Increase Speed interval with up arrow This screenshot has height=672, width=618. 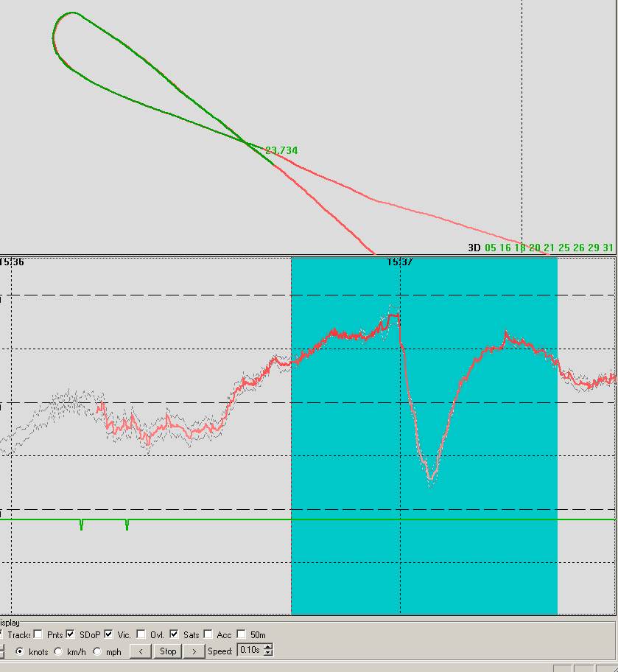(268, 648)
